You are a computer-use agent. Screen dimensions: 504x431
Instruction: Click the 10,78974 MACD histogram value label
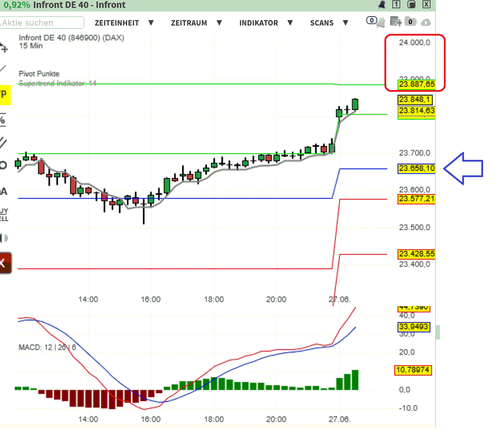tap(413, 370)
